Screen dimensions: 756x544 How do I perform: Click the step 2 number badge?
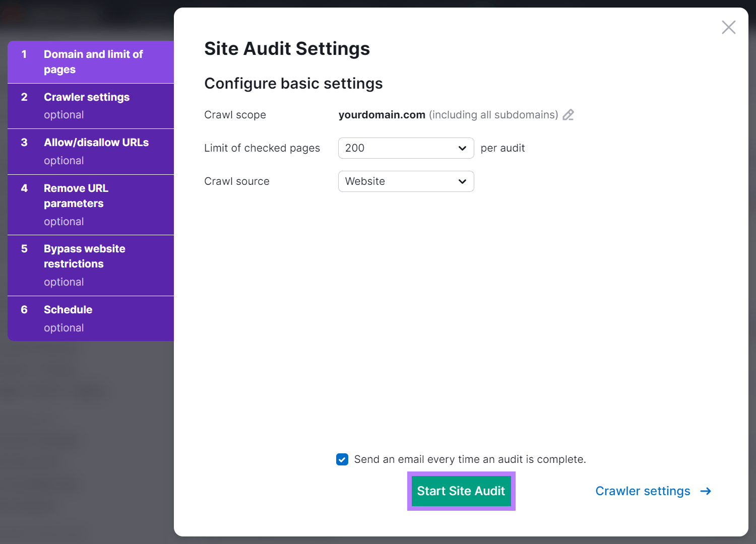tap(24, 97)
